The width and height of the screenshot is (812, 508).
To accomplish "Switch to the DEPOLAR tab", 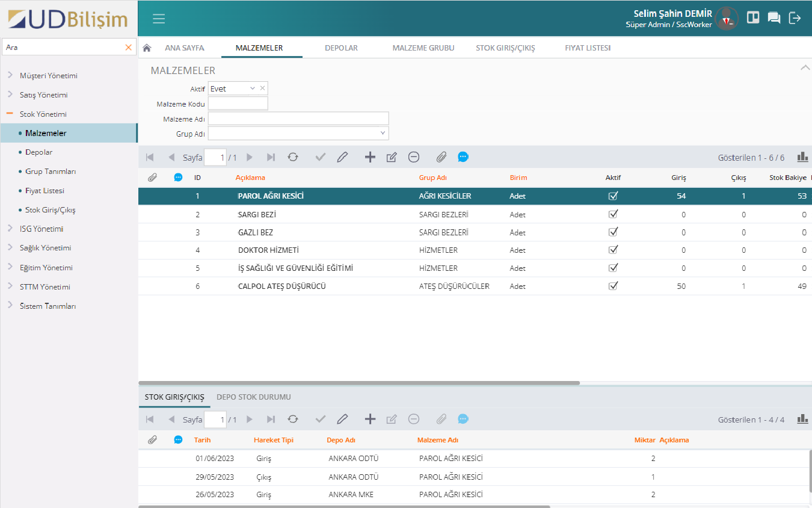I will pyautogui.click(x=341, y=48).
